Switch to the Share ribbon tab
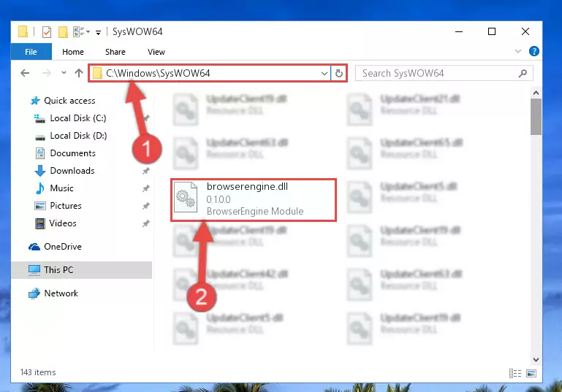562x392 pixels. tap(115, 52)
